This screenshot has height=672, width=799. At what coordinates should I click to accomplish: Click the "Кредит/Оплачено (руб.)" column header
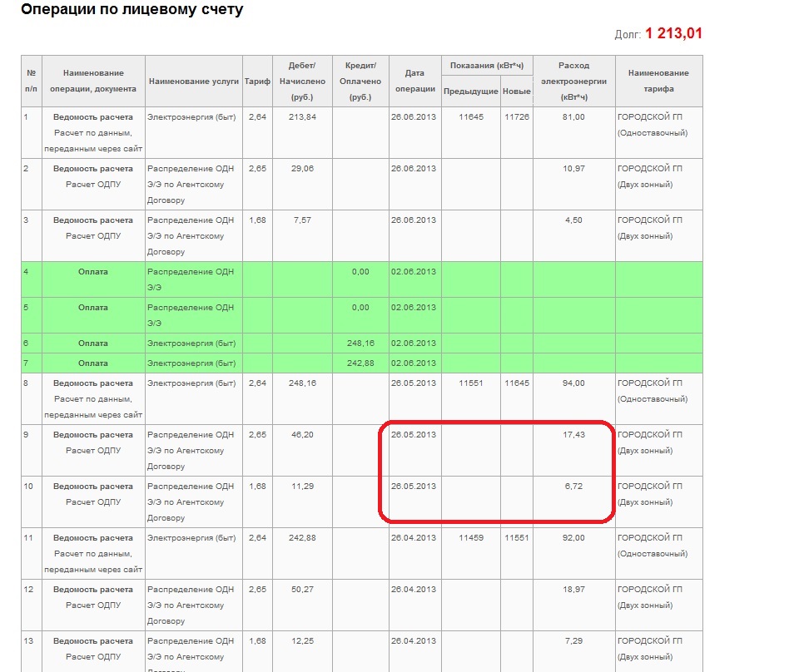coord(360,81)
